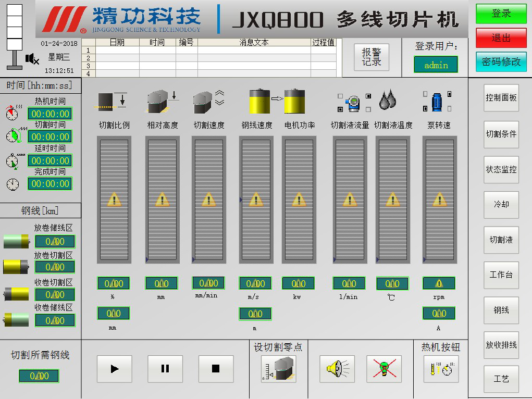Screen dimensions: 532x399
Task: Click the pump current A value field
Action: click(x=439, y=313)
